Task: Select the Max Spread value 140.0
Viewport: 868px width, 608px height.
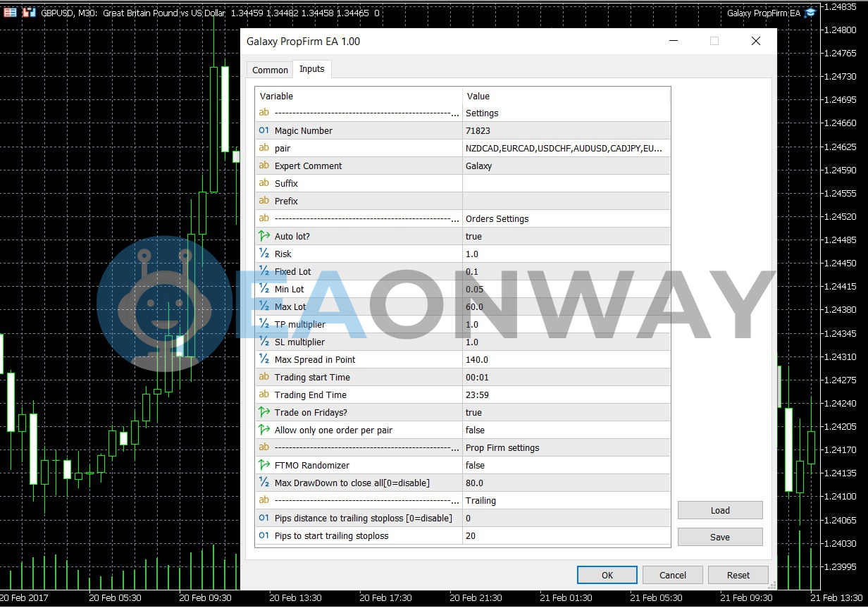Action: [x=566, y=359]
